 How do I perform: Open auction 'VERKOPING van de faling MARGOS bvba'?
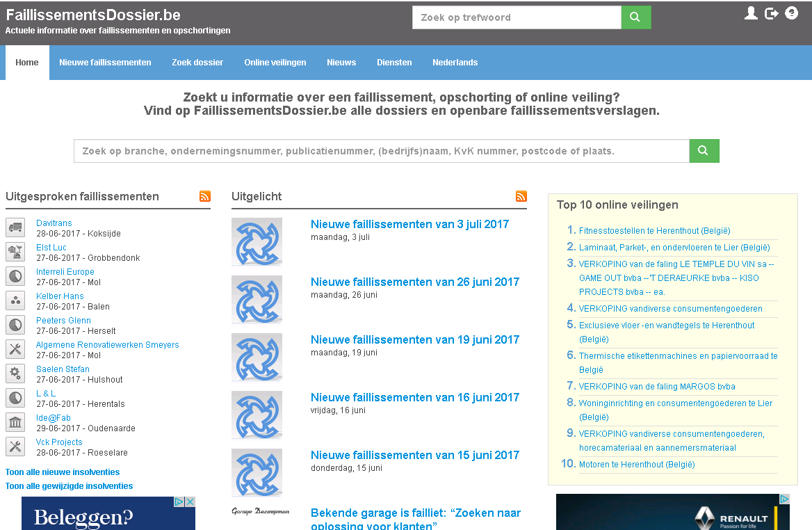[x=657, y=387]
